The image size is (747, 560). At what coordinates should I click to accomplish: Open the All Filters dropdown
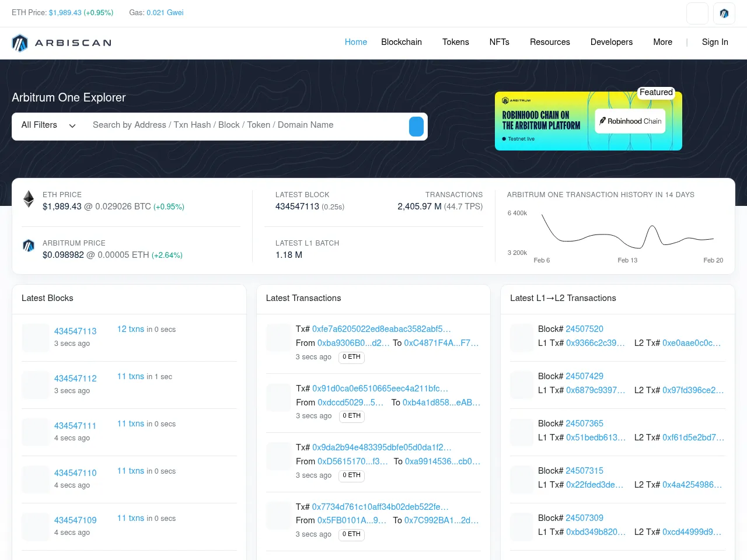[48, 125]
